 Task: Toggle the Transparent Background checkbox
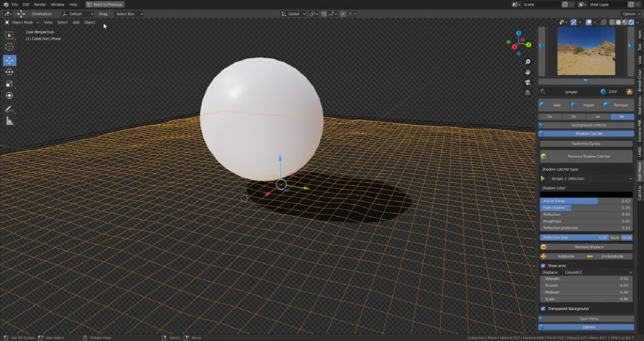(543, 308)
